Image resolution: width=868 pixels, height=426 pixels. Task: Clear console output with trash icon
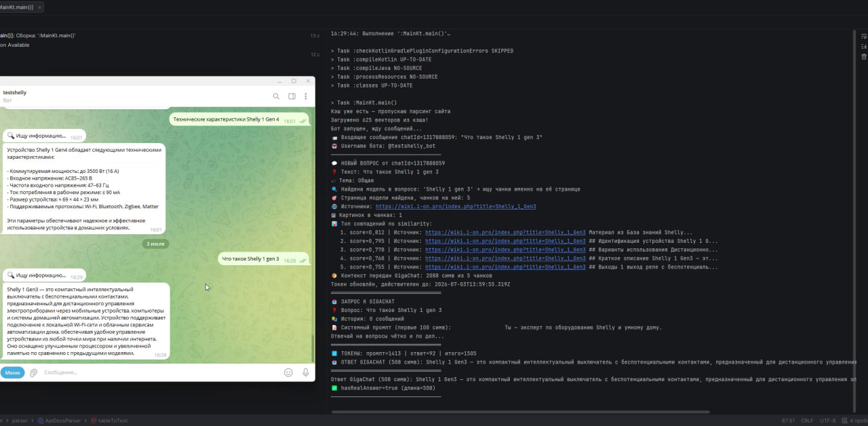coord(863,57)
